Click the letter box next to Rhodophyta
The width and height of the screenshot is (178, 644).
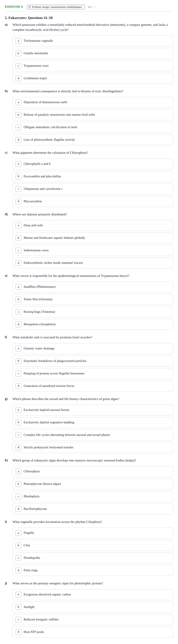tap(18, 496)
